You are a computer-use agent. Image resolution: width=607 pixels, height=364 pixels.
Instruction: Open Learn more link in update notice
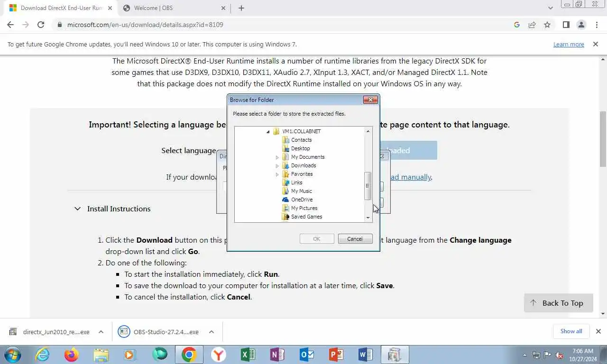tap(569, 44)
